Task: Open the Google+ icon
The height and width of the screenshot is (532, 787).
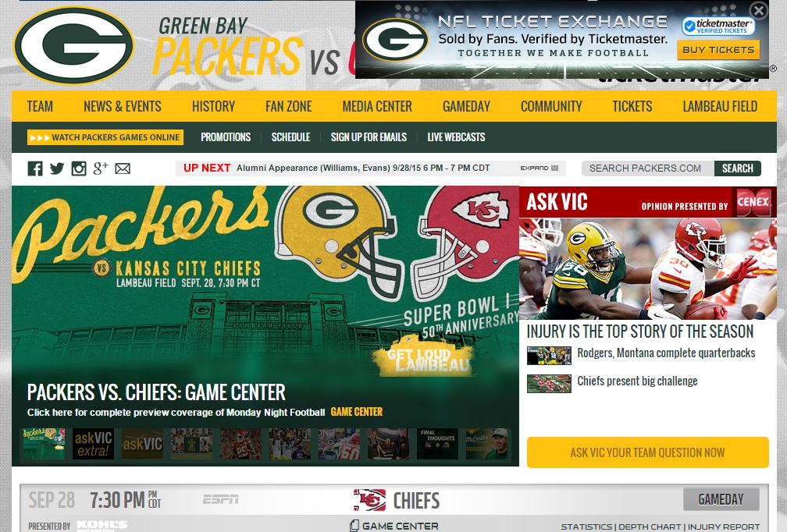Action: click(x=100, y=168)
